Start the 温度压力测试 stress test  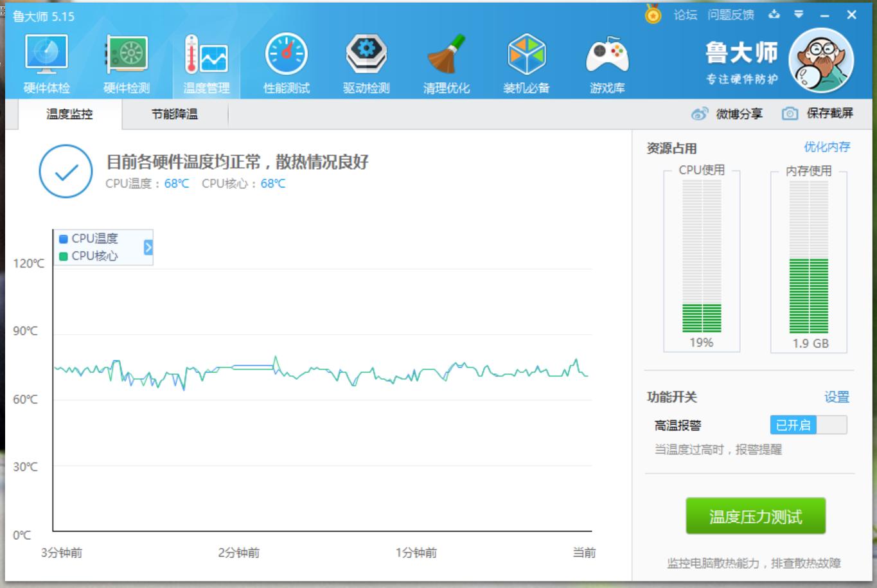tap(756, 515)
